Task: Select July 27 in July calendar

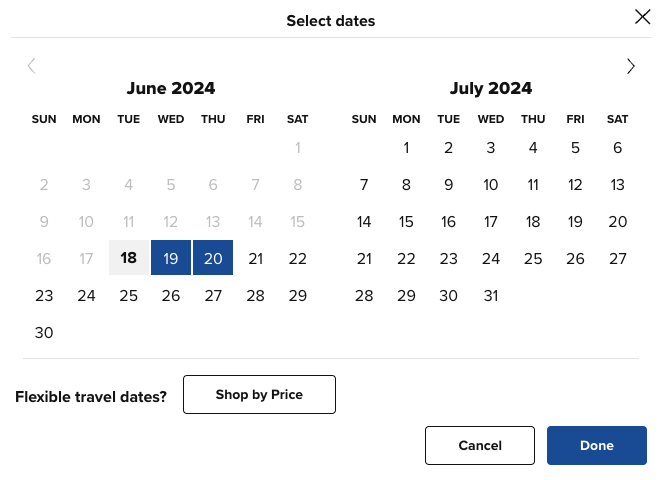Action: click(617, 258)
